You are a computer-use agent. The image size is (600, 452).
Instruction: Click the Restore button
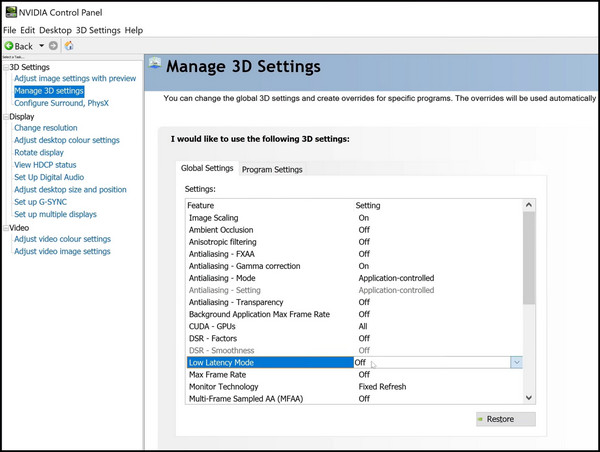[x=505, y=419]
